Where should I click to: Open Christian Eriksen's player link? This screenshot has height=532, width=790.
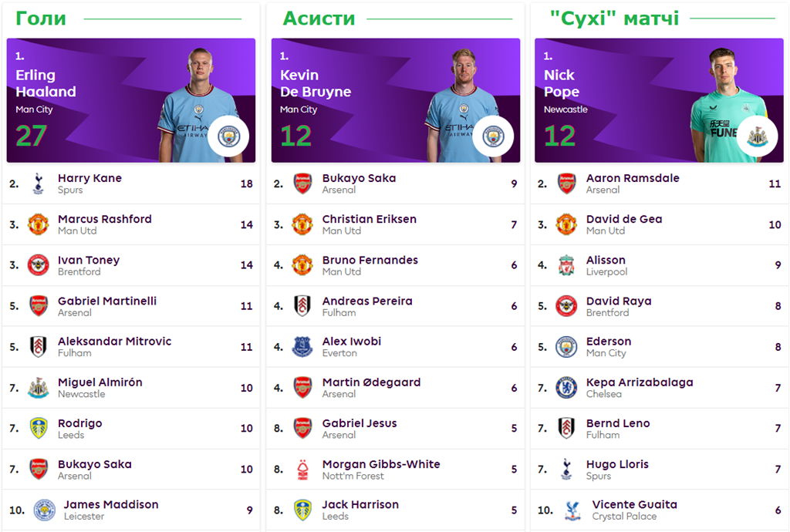[x=369, y=219]
